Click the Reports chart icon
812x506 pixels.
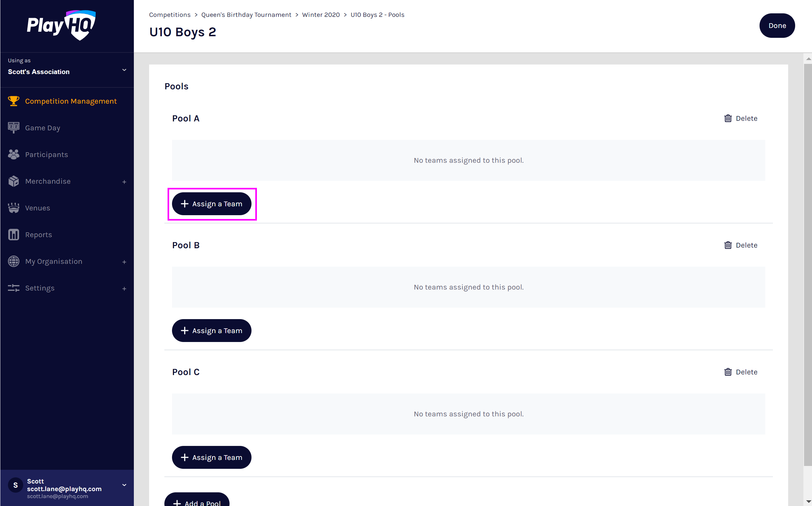13,235
